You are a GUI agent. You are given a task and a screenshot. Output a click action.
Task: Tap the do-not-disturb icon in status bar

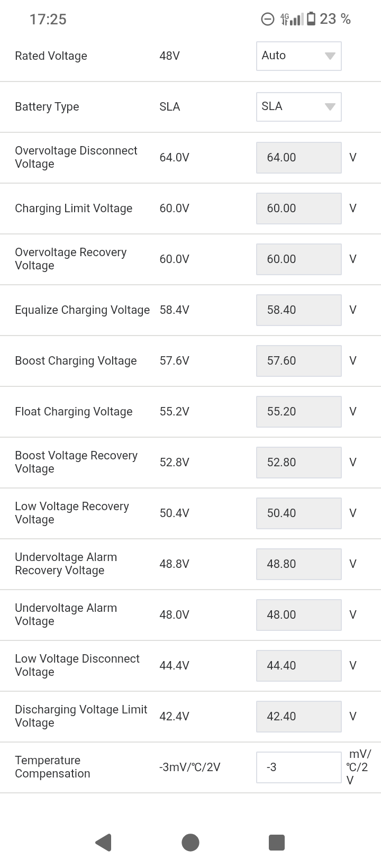point(268,19)
